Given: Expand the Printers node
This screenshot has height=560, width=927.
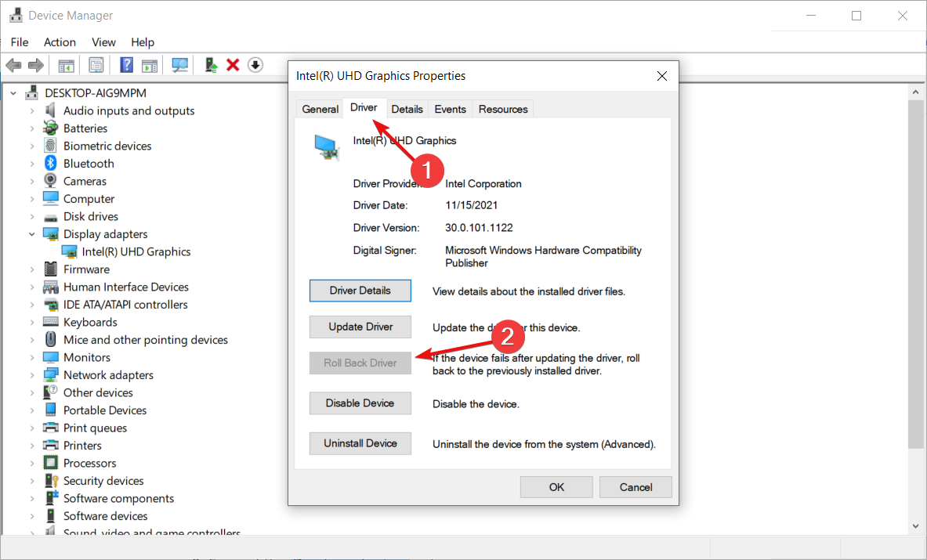Looking at the screenshot, I should [32, 446].
